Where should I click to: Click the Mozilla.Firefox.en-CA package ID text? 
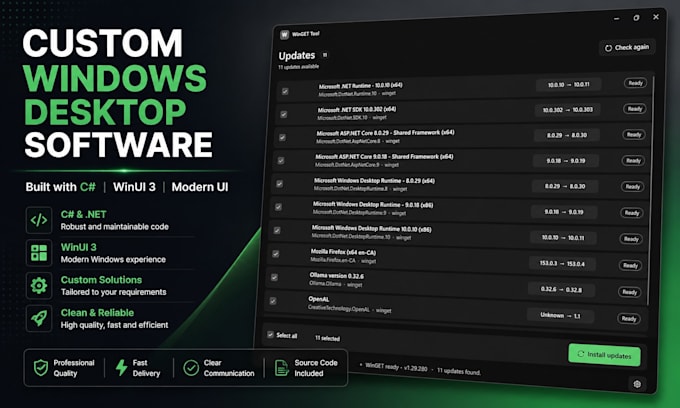333,260
